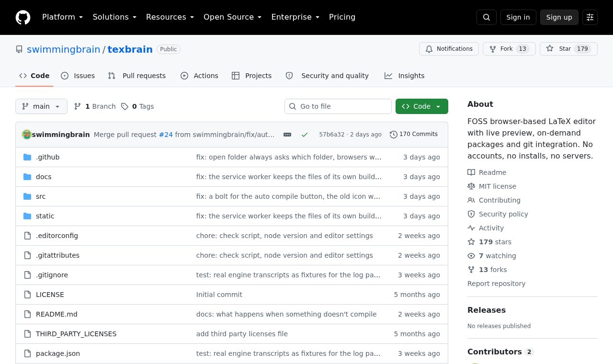Open the 170 Commits history link
The width and height of the screenshot is (613, 364).
(x=414, y=135)
